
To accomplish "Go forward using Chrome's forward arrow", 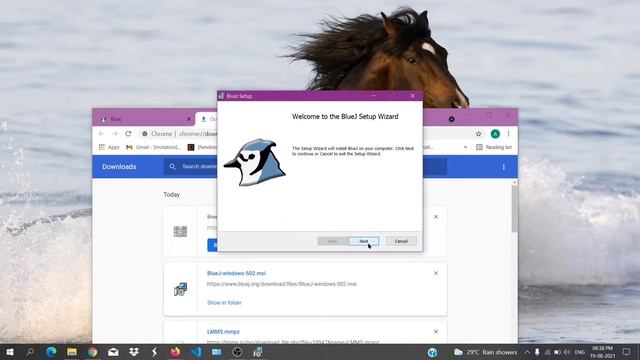I will tap(115, 133).
